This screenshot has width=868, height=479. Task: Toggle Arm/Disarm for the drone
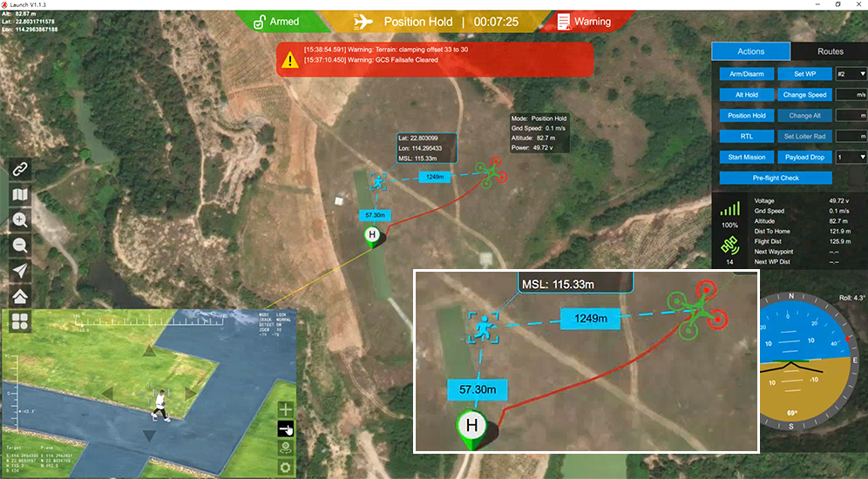(x=746, y=74)
